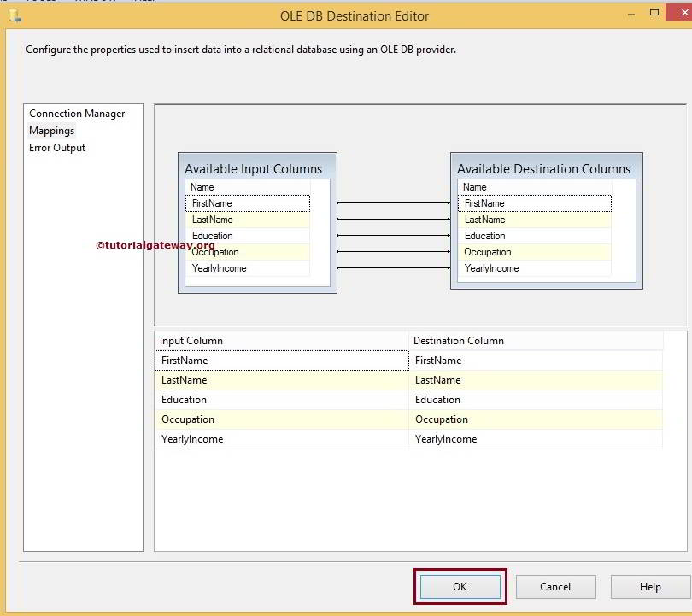Viewport: 692px width, 616px height.
Task: Click Cancel to discard changes
Action: 555,587
